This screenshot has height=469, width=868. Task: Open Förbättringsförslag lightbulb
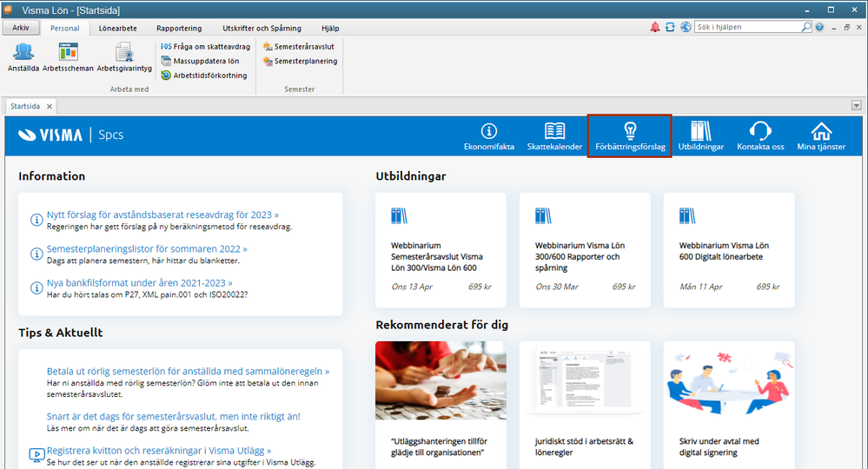pyautogui.click(x=630, y=136)
